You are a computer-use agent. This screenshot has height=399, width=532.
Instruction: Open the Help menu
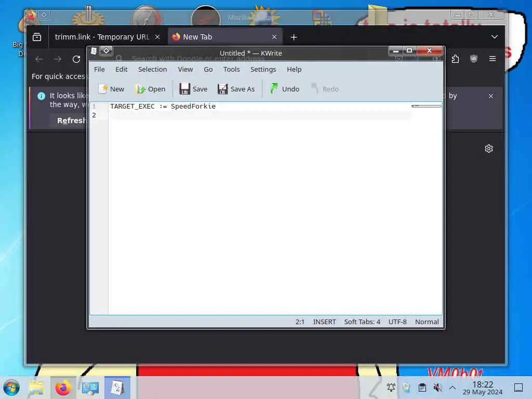pyautogui.click(x=294, y=69)
